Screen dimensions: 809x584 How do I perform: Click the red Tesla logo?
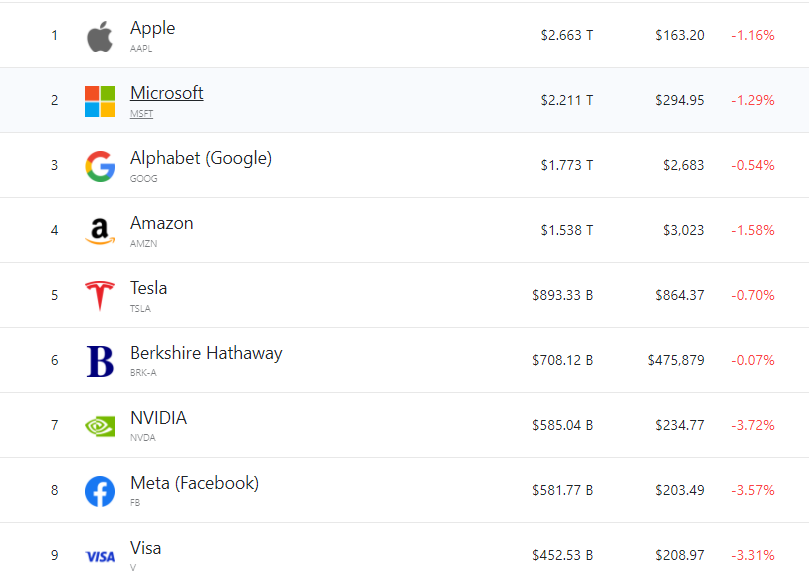[99, 296]
